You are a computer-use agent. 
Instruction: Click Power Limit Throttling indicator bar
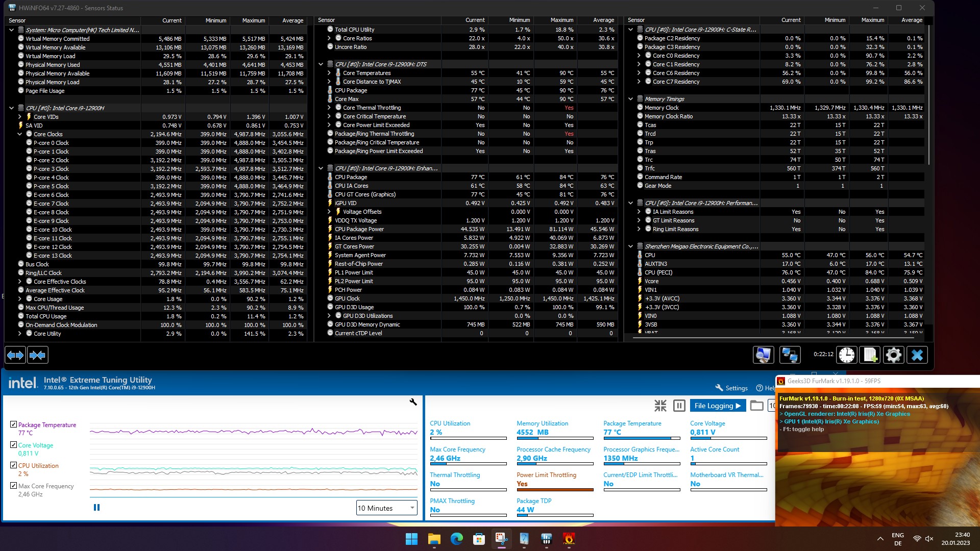tap(555, 490)
